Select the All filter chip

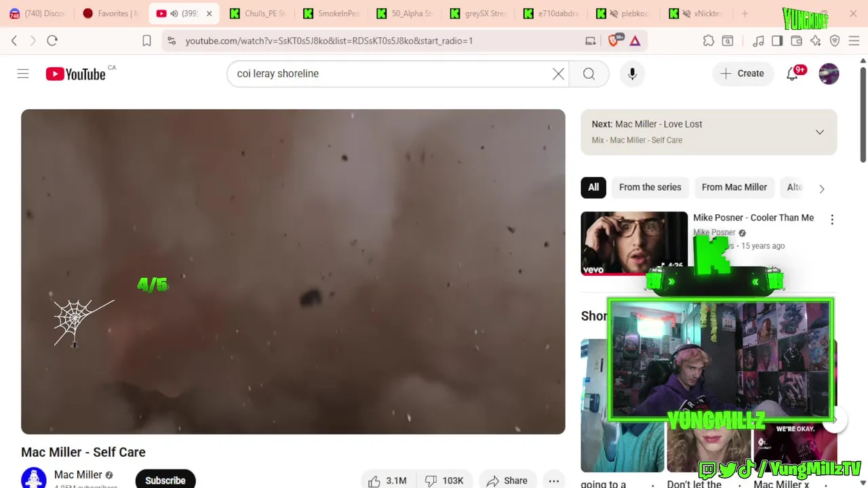pos(593,187)
